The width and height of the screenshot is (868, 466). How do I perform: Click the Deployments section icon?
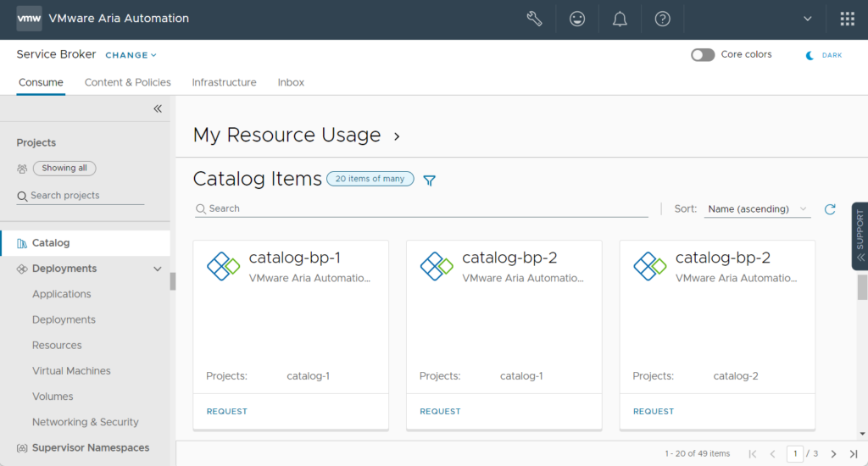21,269
